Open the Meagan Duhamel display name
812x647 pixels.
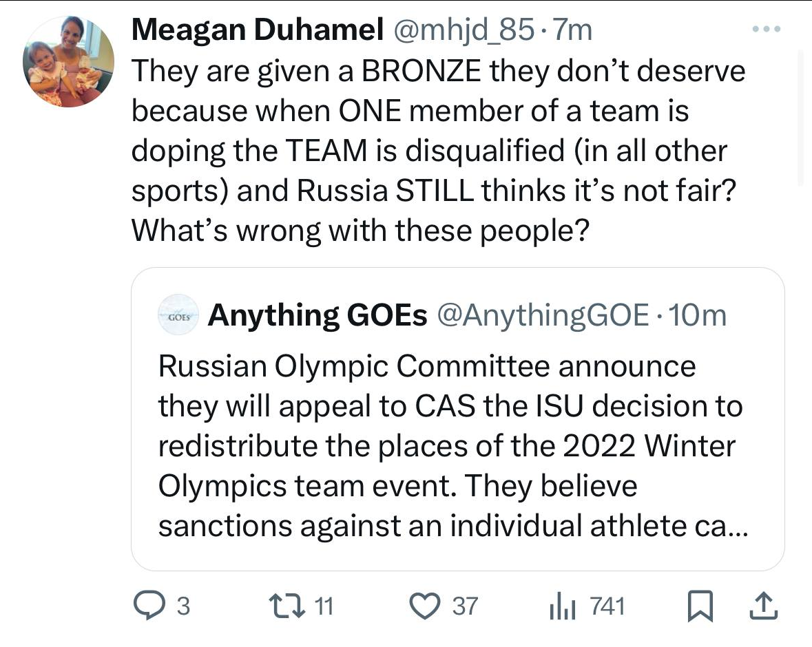[258, 30]
